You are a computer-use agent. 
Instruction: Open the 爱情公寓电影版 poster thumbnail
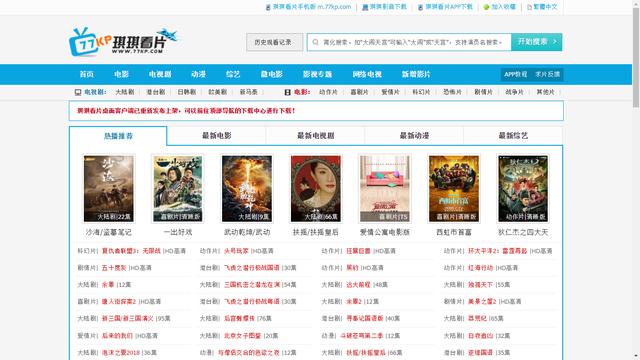click(x=385, y=189)
